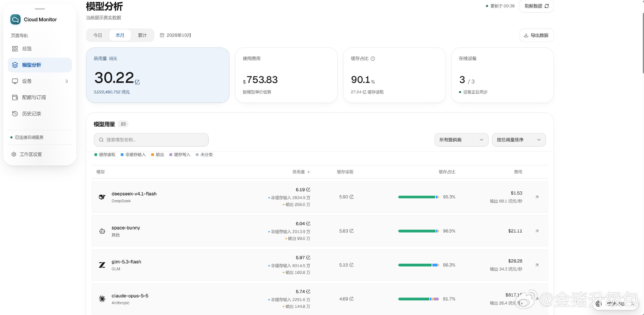Click the page vertical scrollbar
The height and width of the screenshot is (315, 644).
643,43
